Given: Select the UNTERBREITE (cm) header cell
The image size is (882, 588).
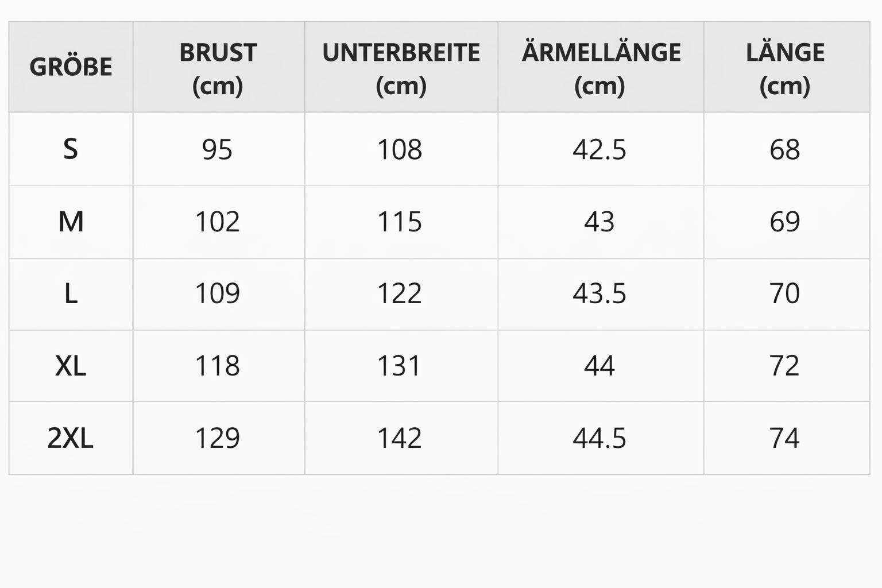Looking at the screenshot, I should [x=401, y=68].
